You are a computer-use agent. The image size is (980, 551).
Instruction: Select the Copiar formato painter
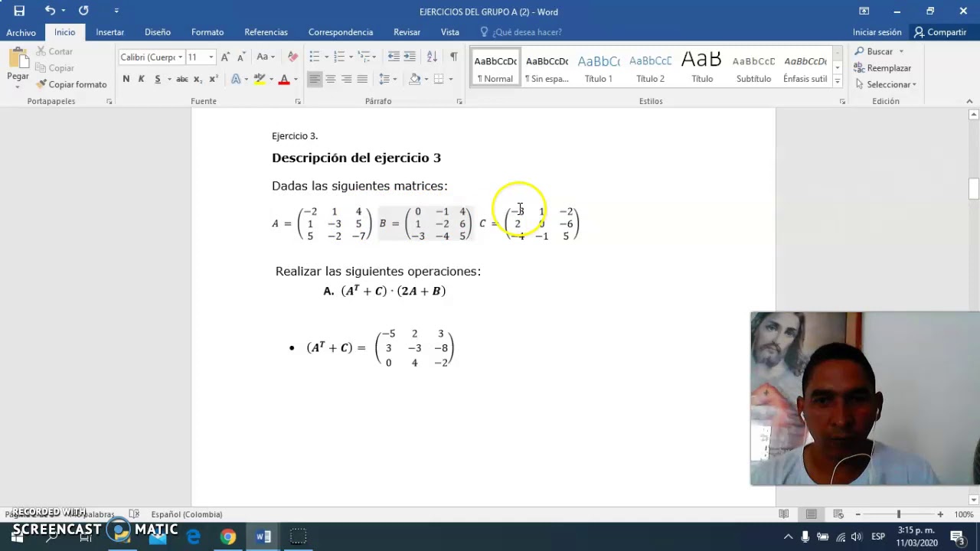pyautogui.click(x=71, y=84)
